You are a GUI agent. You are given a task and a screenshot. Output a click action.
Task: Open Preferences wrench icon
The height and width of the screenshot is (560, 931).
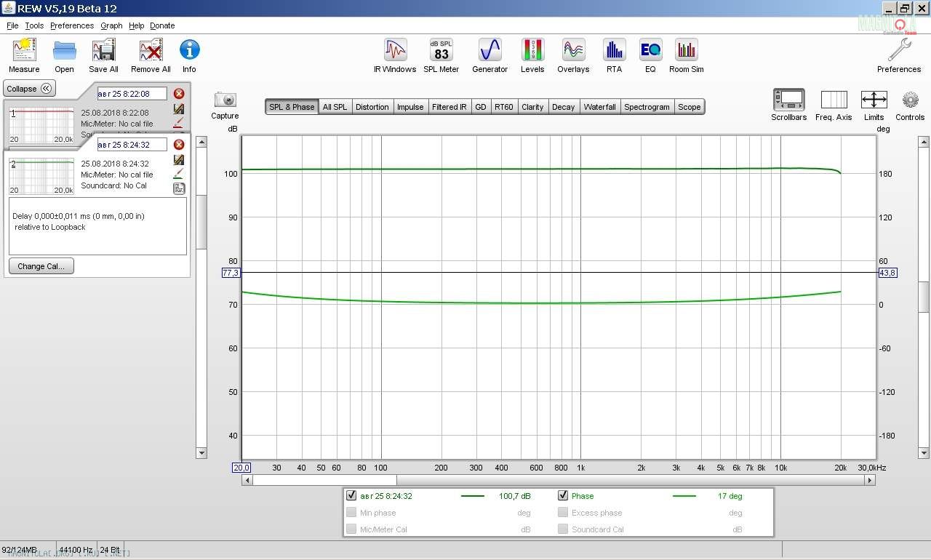tap(899, 50)
